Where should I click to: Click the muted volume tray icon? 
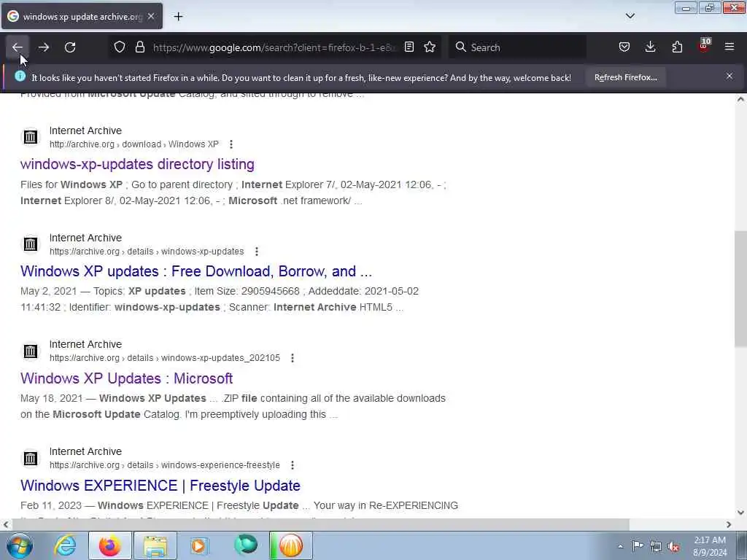(673, 546)
